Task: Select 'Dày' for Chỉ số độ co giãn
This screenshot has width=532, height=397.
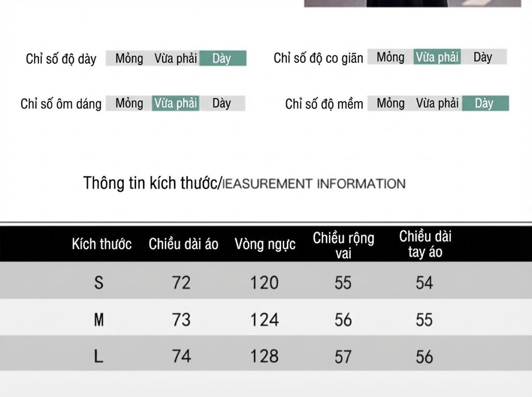Action: [x=483, y=57]
